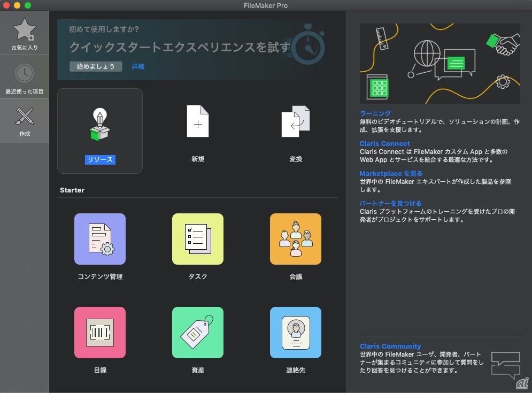
Task: Open the タスク checklist starter icon
Action: [x=198, y=239]
